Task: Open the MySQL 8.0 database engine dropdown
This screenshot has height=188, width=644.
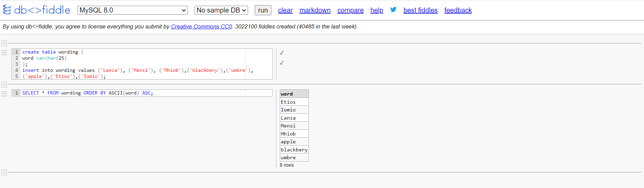Action: click(x=132, y=10)
